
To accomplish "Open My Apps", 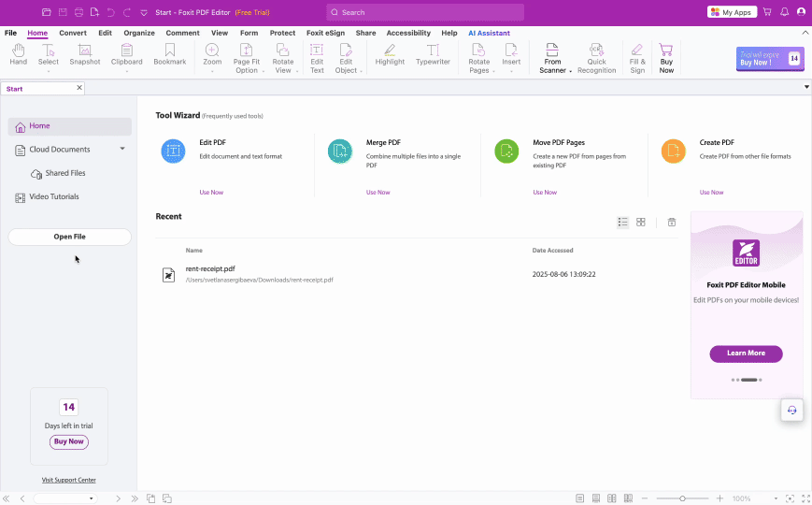I will (x=733, y=12).
